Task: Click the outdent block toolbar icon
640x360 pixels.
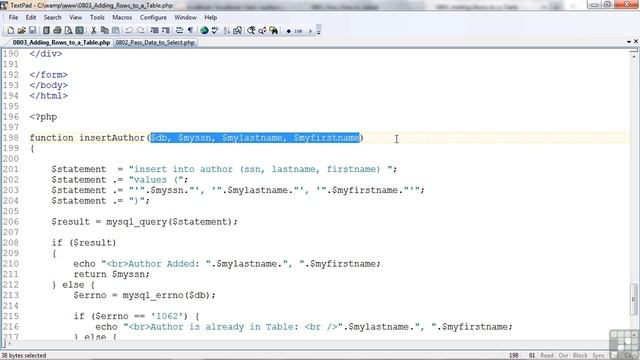Action: pos(166,31)
